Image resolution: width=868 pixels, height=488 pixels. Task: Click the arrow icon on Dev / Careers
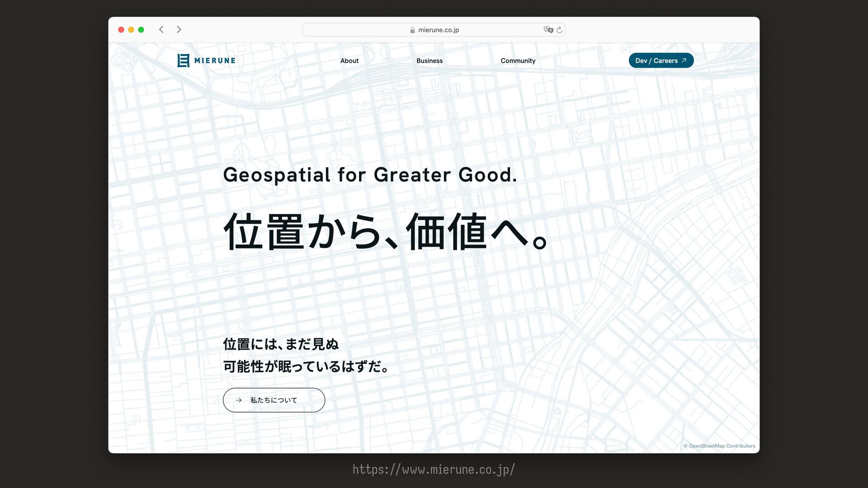pos(684,61)
